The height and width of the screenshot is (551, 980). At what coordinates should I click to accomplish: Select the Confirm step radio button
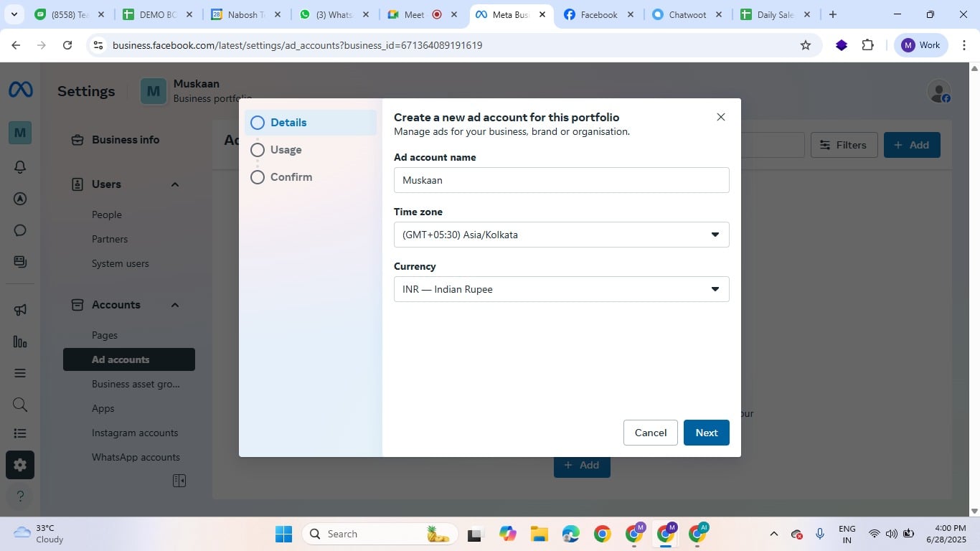click(258, 176)
